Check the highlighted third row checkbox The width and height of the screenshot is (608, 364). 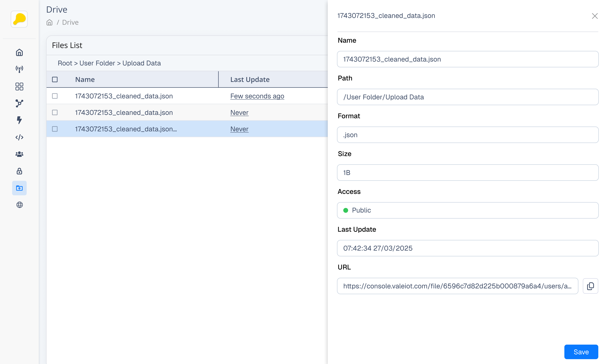click(x=55, y=129)
